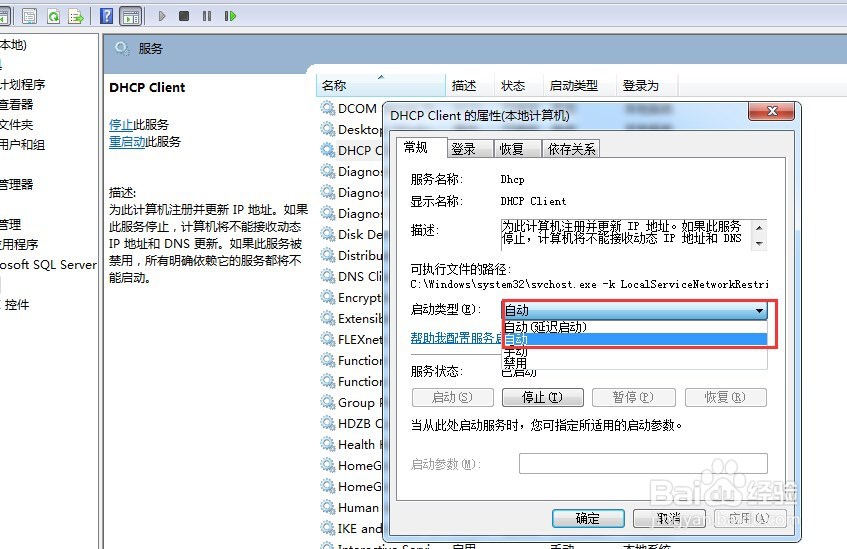Click gear icon of Human service row
This screenshot has height=549, width=847.
point(327,507)
